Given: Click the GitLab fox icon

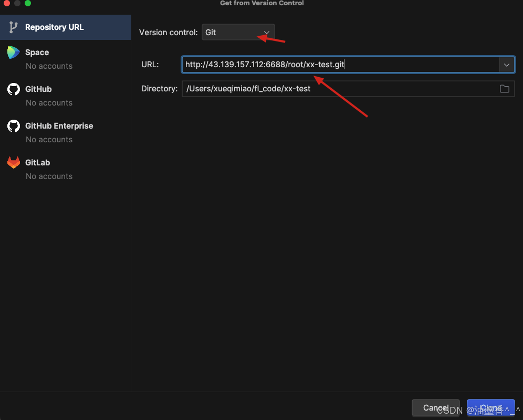Looking at the screenshot, I should click(x=13, y=162).
